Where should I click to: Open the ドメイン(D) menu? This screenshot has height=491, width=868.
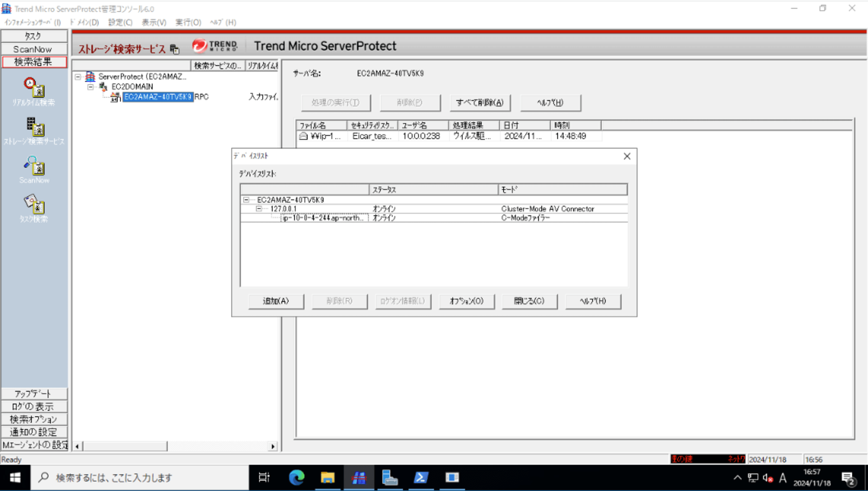pyautogui.click(x=84, y=22)
